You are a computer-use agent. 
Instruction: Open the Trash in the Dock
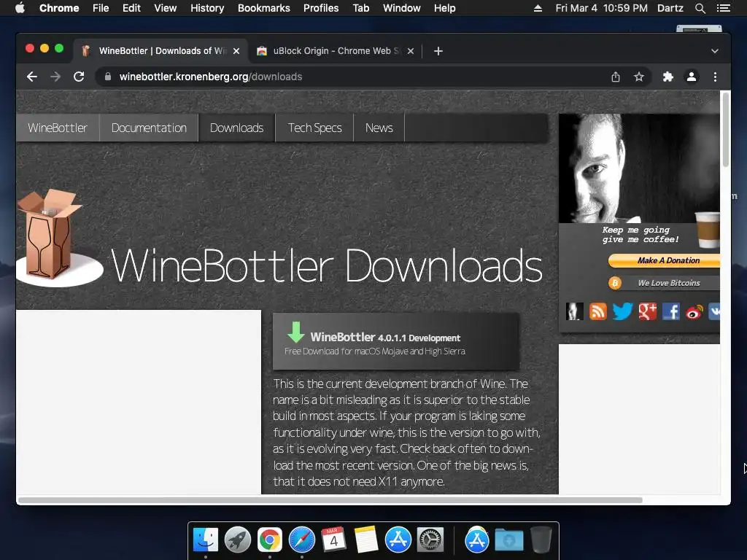coord(541,540)
